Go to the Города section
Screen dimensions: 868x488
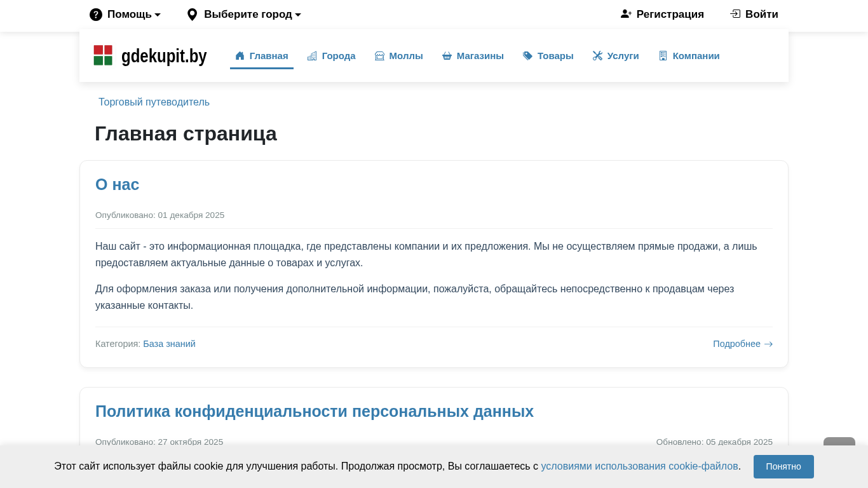tap(331, 56)
